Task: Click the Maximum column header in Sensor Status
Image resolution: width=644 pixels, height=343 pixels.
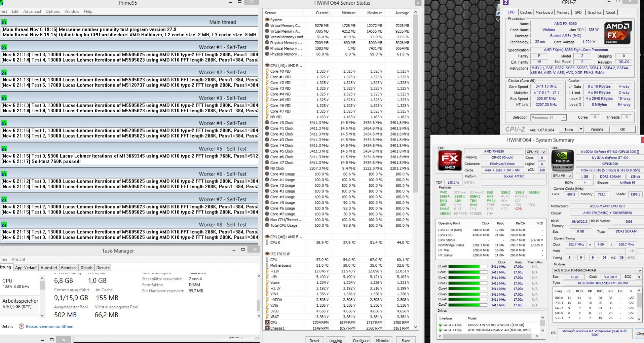Action: click(371, 13)
